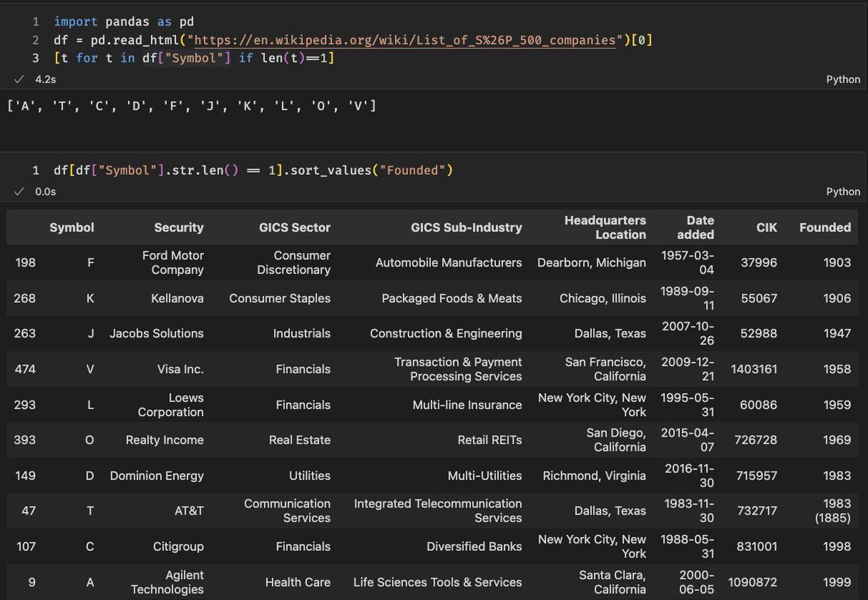Click the Diversified Banks cell
Viewport: 868px width, 600px height.
tap(474, 547)
